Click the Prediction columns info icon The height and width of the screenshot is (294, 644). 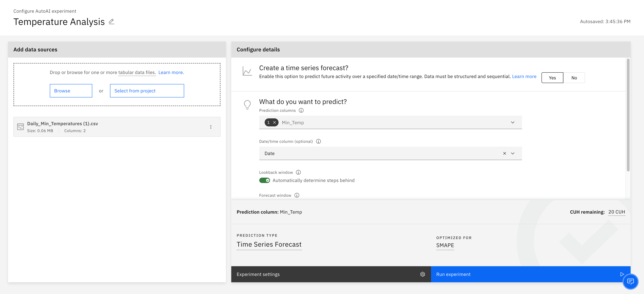301,110
